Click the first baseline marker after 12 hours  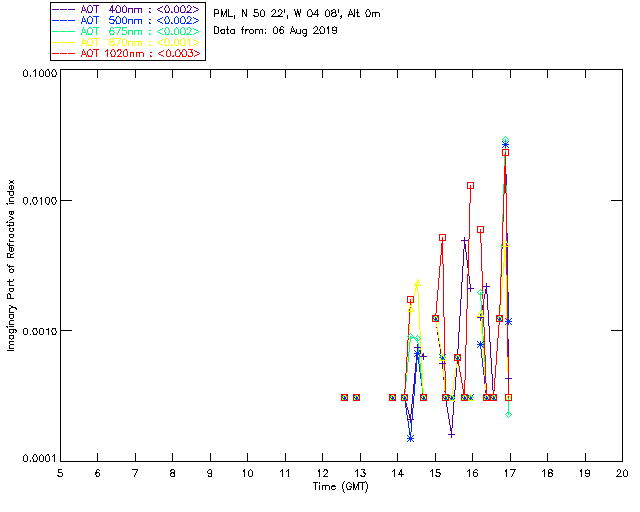(x=344, y=397)
